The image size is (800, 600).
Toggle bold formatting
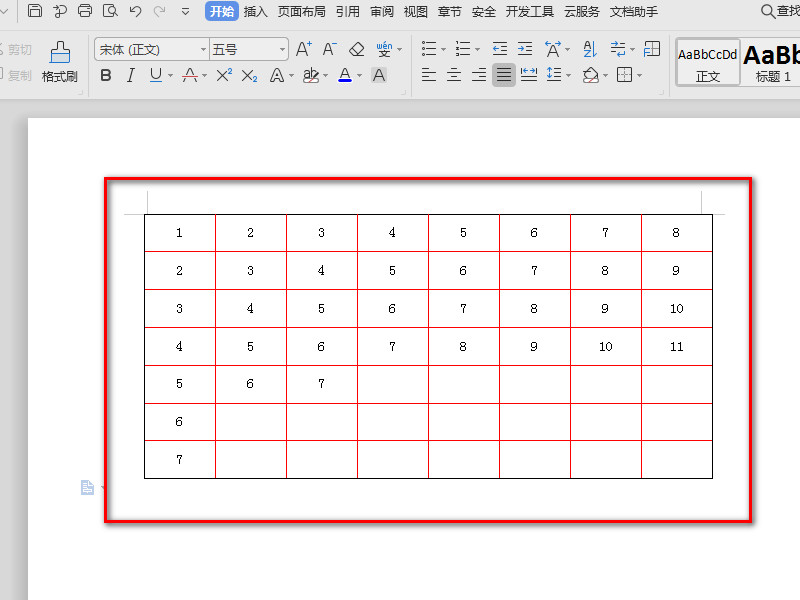coord(106,76)
